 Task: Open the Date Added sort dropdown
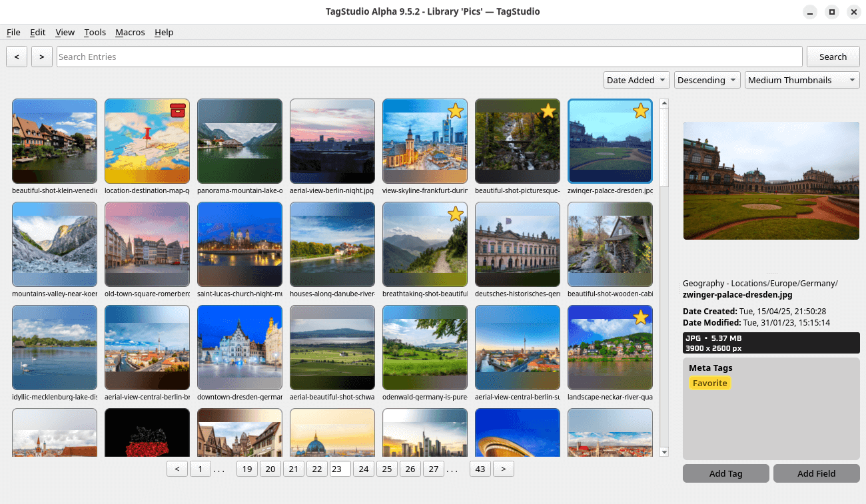coord(636,80)
